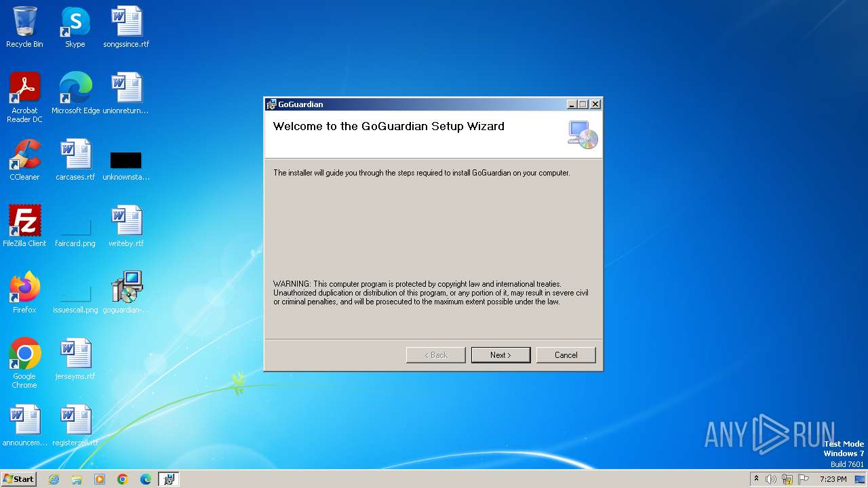Select the Microsoft Edge desktop shortcut
This screenshot has width=868, height=488.
(75, 94)
